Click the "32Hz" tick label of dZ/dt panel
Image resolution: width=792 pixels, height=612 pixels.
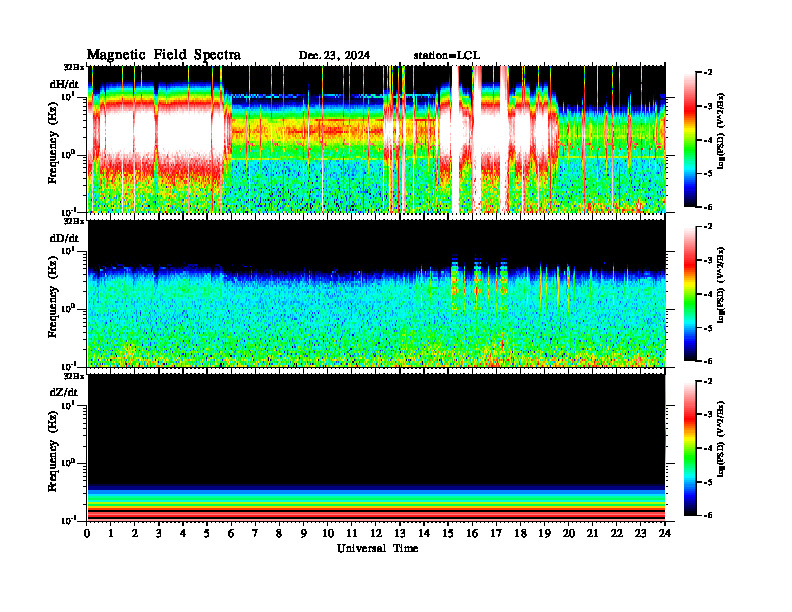pos(74,376)
